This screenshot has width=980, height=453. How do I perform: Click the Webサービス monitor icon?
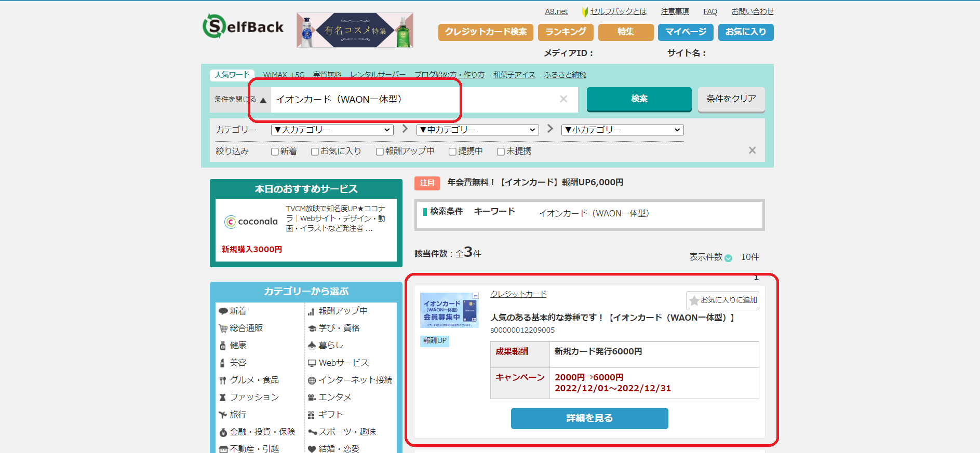(x=312, y=363)
